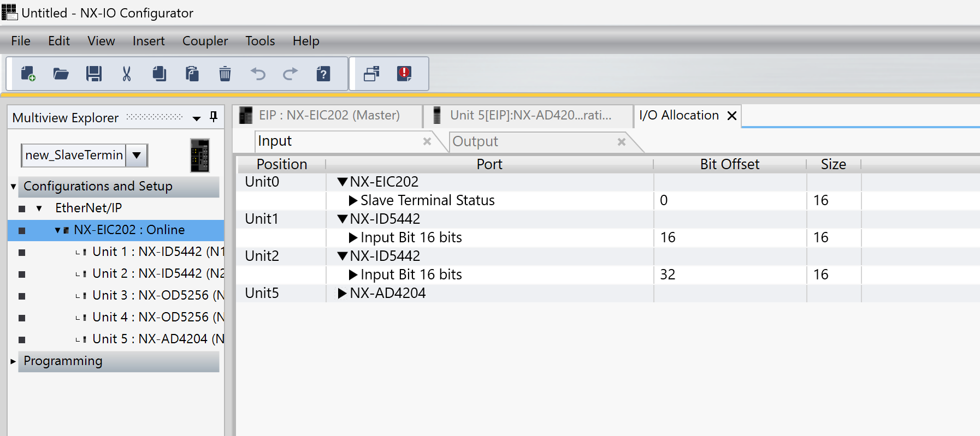Collapse the Configurations and Setup section

click(x=13, y=187)
